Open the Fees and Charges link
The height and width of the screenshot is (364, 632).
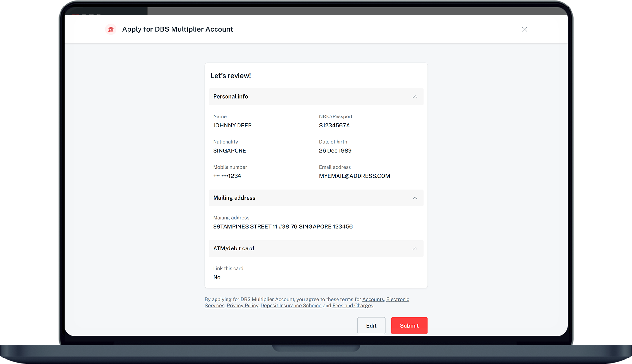(x=352, y=305)
